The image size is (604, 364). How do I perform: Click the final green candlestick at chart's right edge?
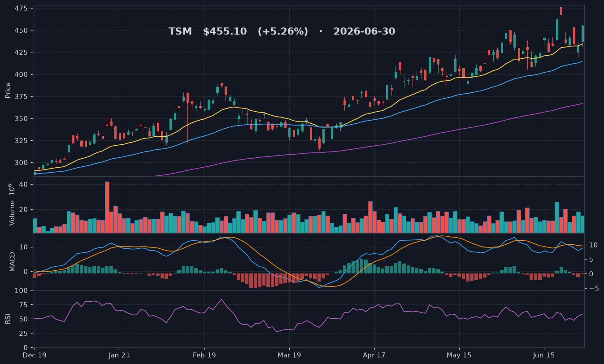click(x=582, y=35)
